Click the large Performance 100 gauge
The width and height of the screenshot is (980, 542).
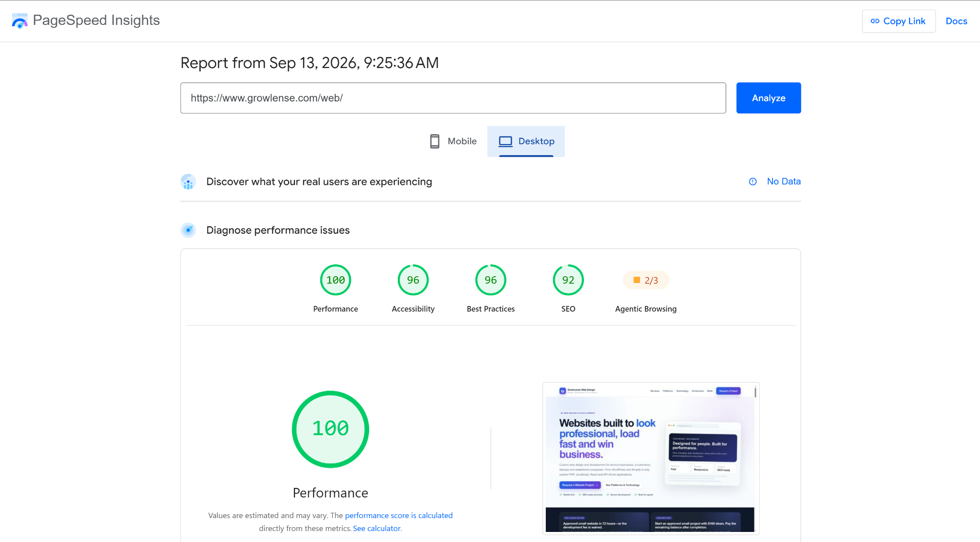pos(330,429)
